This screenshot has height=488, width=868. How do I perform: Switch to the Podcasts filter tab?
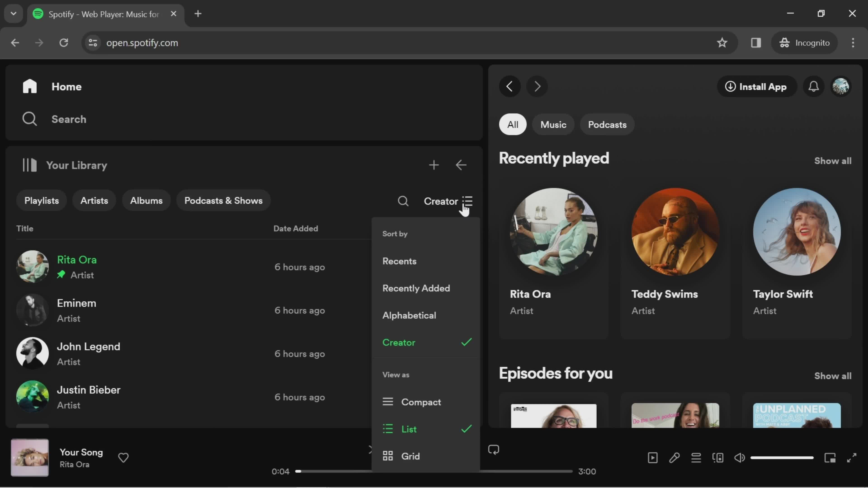click(607, 125)
